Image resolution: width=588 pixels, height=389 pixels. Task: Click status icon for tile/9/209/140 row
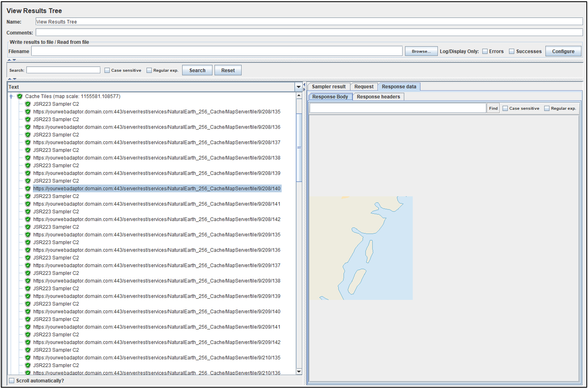point(28,312)
